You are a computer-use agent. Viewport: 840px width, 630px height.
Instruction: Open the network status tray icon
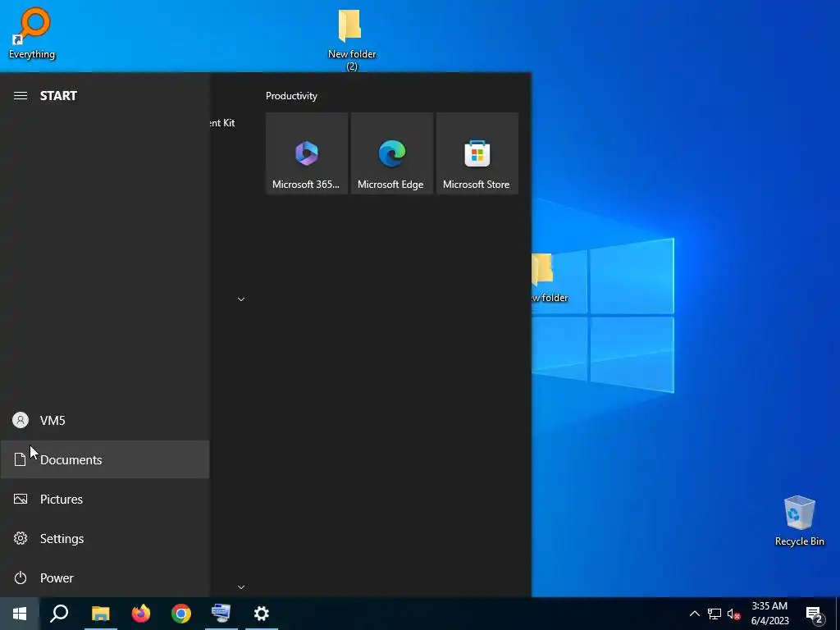pos(714,614)
